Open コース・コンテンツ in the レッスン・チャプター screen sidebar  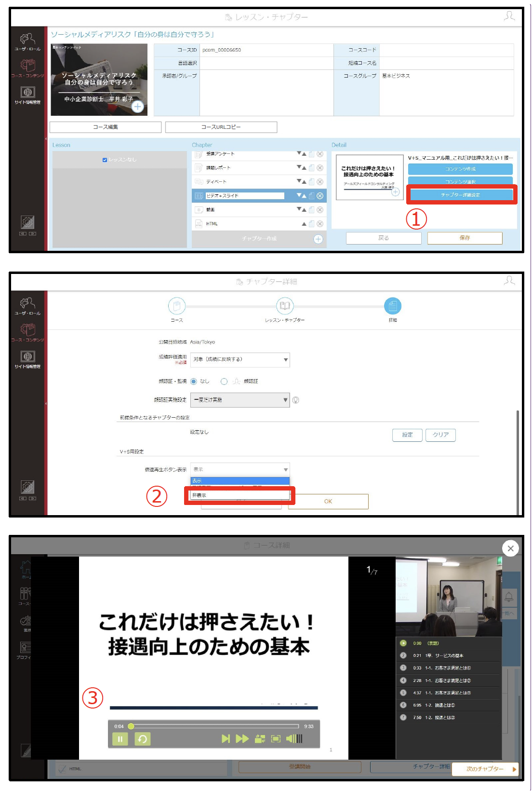(x=27, y=68)
